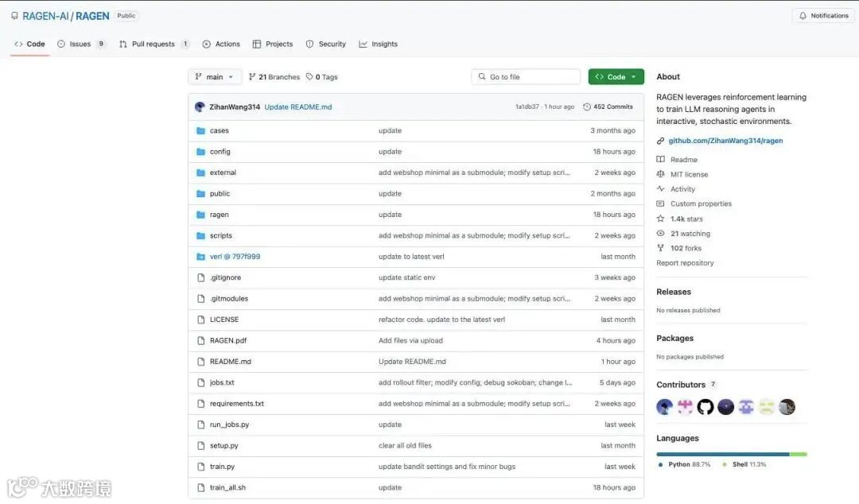Viewport: 859px width, 504px height.
Task: Click the Activity pulse icon
Action: tap(660, 189)
